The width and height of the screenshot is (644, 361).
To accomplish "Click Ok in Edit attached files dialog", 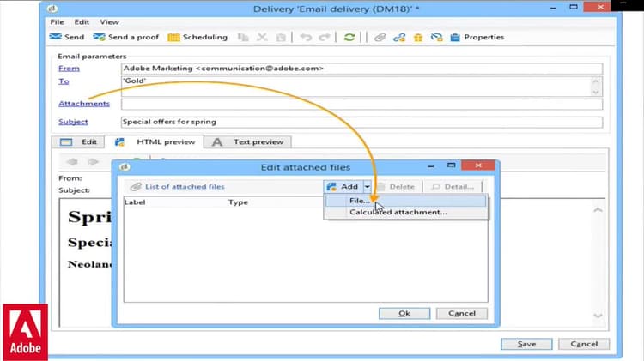I will pos(404,314).
